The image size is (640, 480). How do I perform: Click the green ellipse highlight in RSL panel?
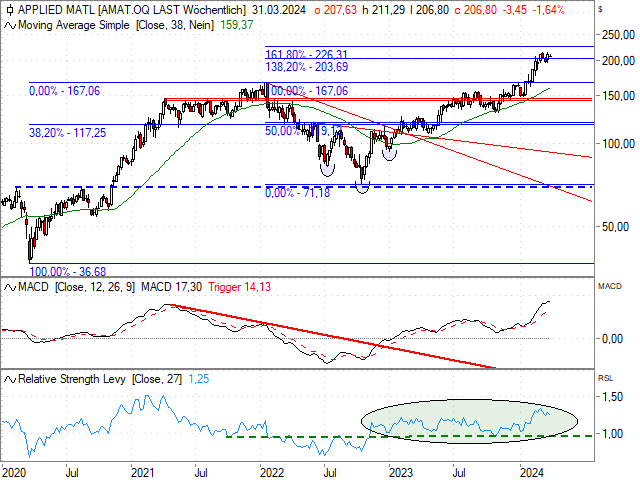pyautogui.click(x=469, y=421)
